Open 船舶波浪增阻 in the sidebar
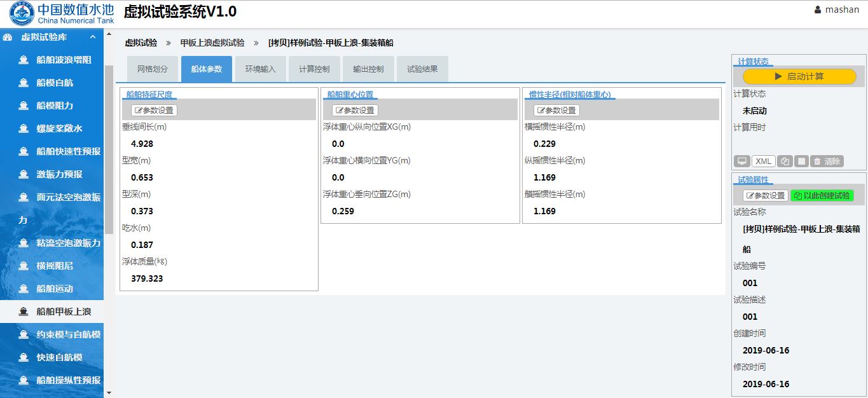 [x=64, y=60]
